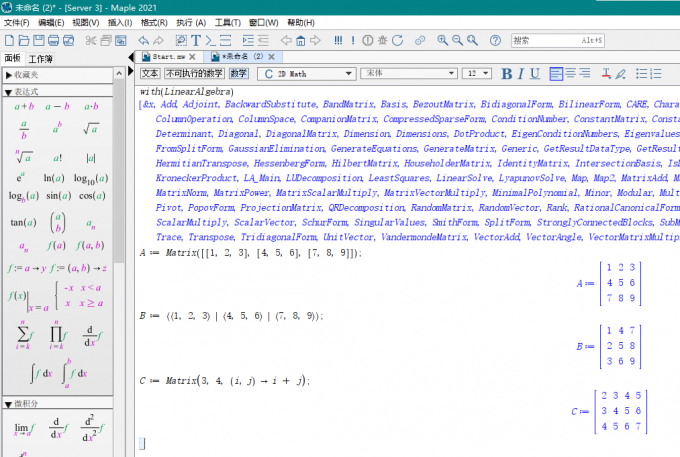Outdent the section with the outdent icon
680x457 pixels.
tap(263, 40)
